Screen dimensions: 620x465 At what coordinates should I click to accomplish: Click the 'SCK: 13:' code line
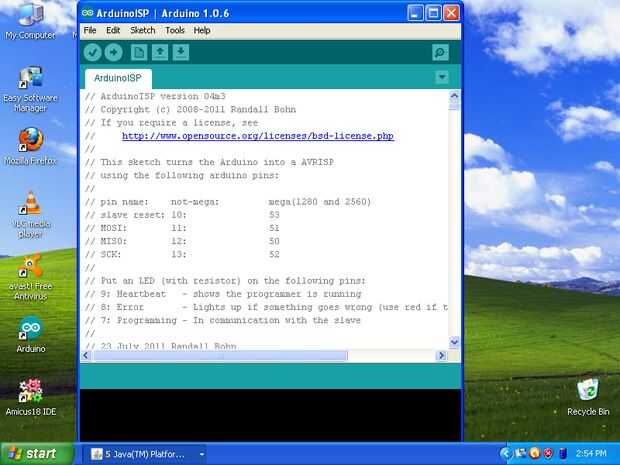click(x=182, y=254)
